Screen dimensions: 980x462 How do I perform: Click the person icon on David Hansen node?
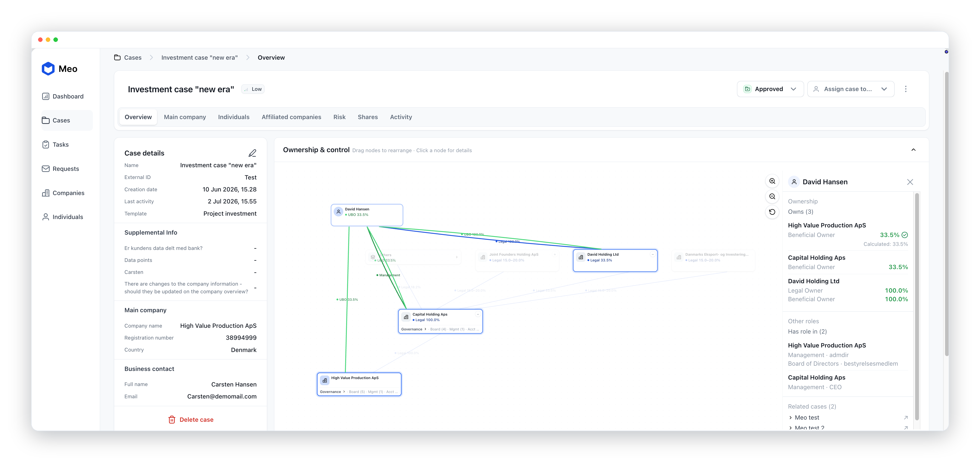pyautogui.click(x=338, y=211)
